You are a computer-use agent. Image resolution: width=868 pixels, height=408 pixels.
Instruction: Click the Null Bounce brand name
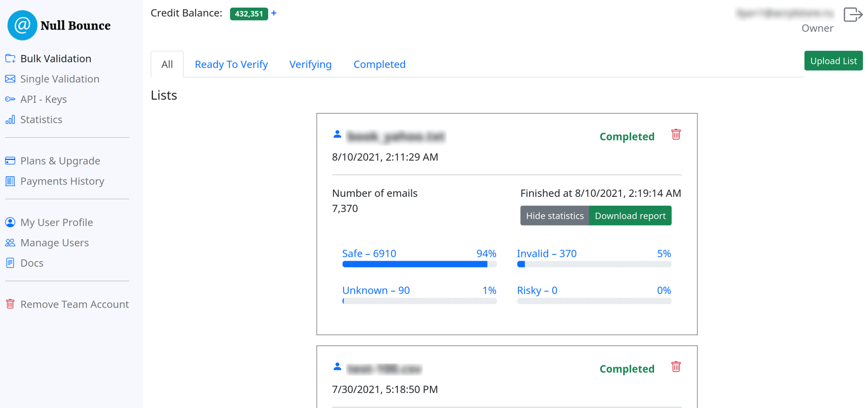[x=76, y=26]
